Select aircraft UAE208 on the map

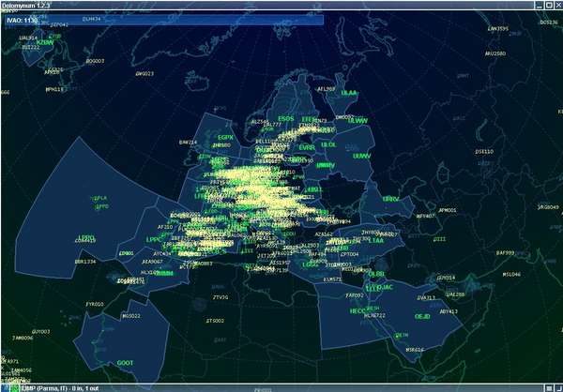[455, 294]
